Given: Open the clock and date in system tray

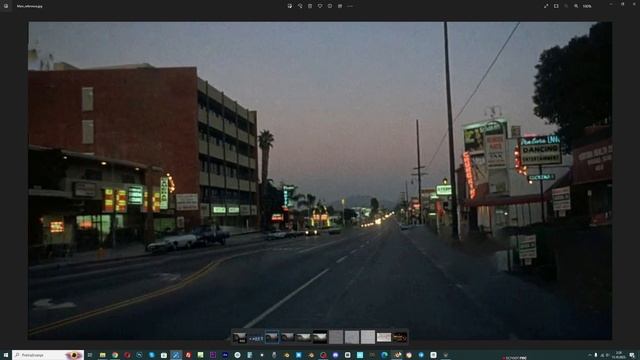Looking at the screenshot, I should pos(619,355).
